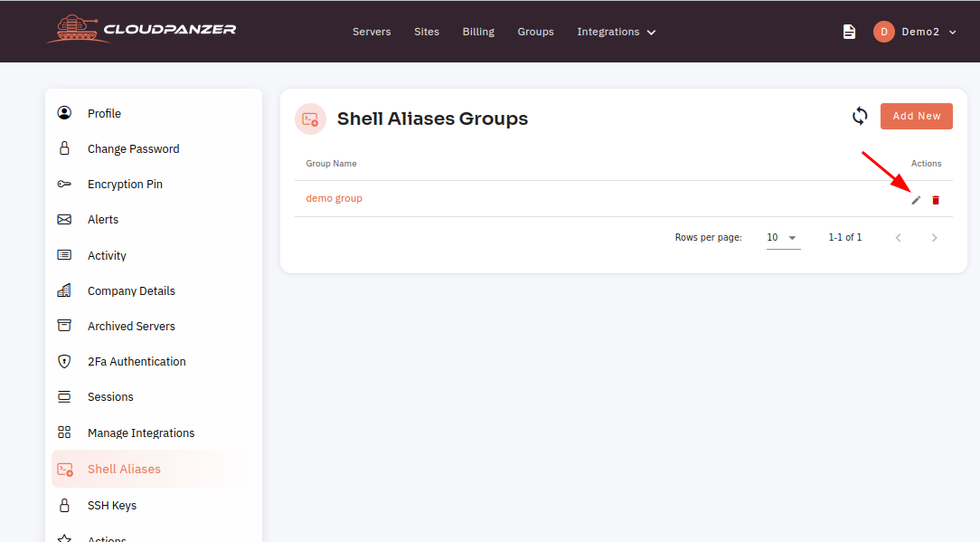
Task: Click the Encryption Pin key icon
Action: 64,184
